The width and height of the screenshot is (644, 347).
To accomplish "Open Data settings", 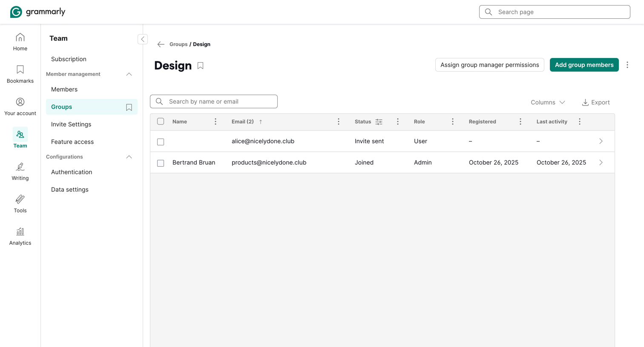I will tap(70, 190).
